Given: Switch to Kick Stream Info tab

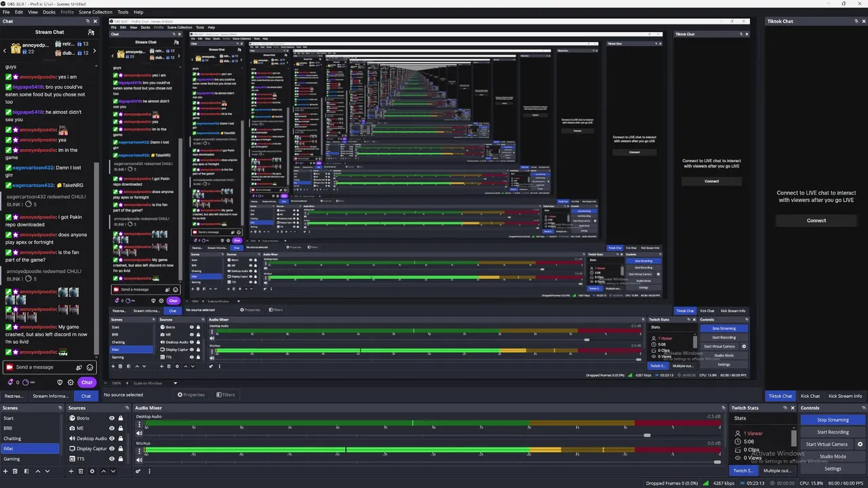Looking at the screenshot, I should tap(845, 396).
